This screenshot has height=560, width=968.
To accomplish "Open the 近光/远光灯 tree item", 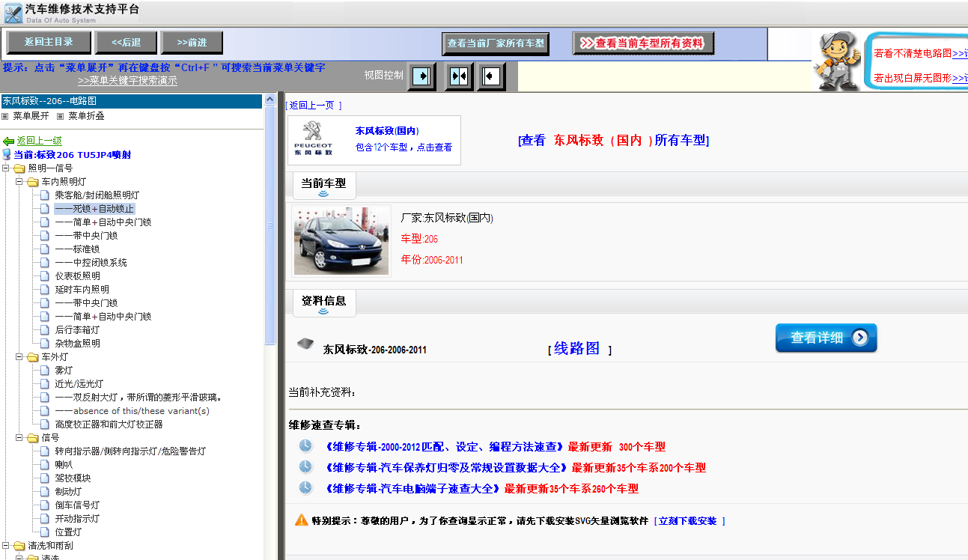I will 79,384.
